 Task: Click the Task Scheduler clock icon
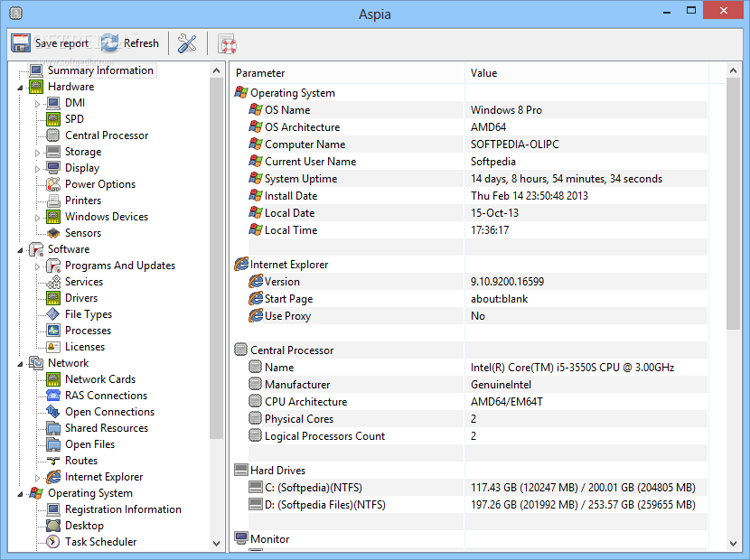53,542
